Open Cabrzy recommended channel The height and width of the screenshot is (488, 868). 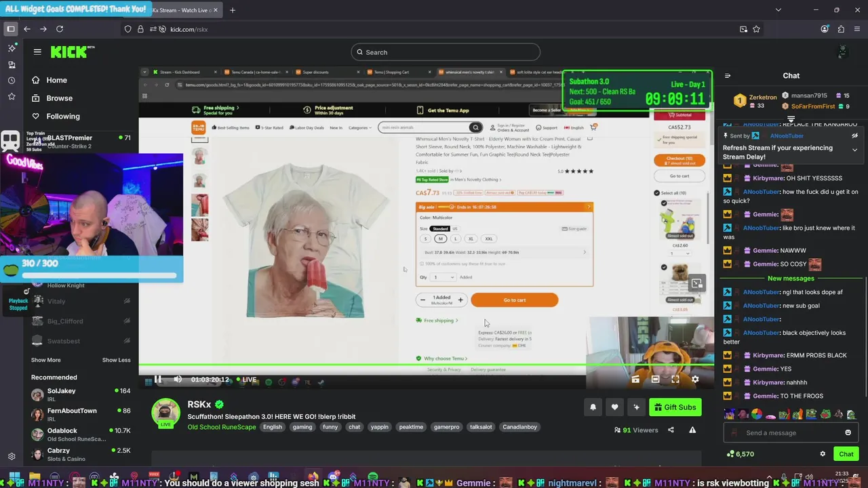point(81,455)
